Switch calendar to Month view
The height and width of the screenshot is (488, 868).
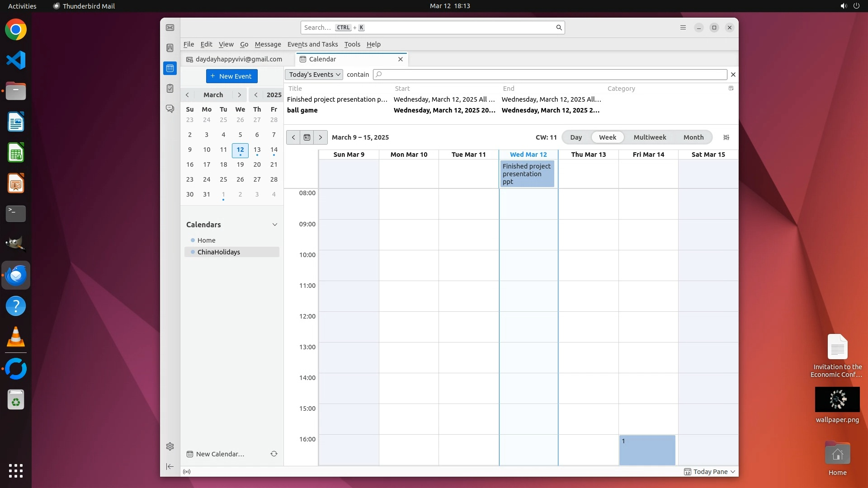(x=693, y=137)
